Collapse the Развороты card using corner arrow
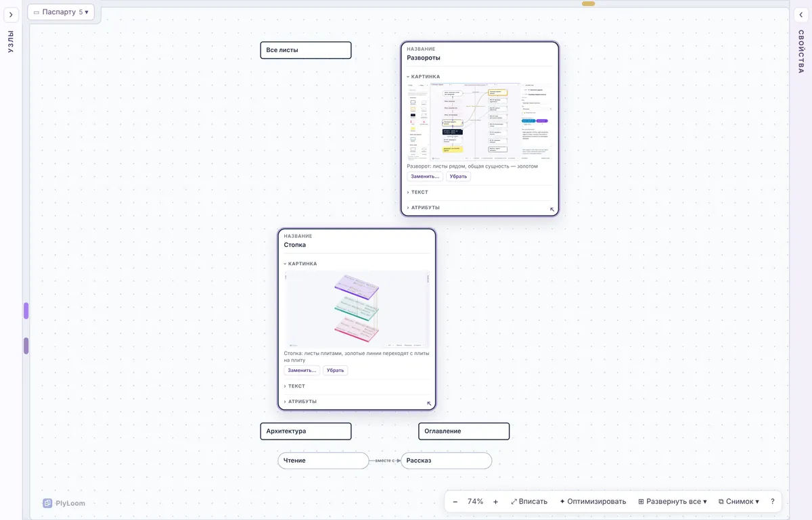The width and height of the screenshot is (812, 520). [552, 210]
